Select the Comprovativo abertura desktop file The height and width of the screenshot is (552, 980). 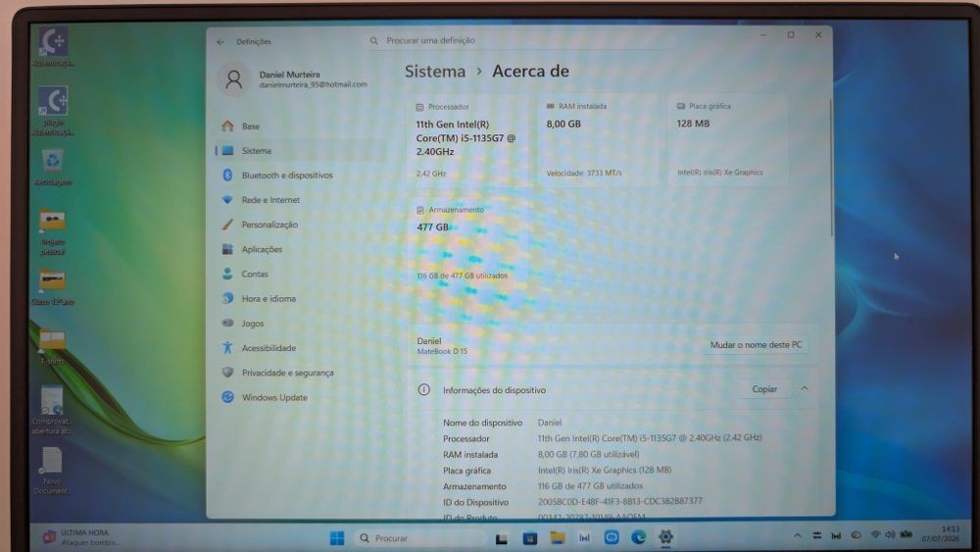(52, 410)
